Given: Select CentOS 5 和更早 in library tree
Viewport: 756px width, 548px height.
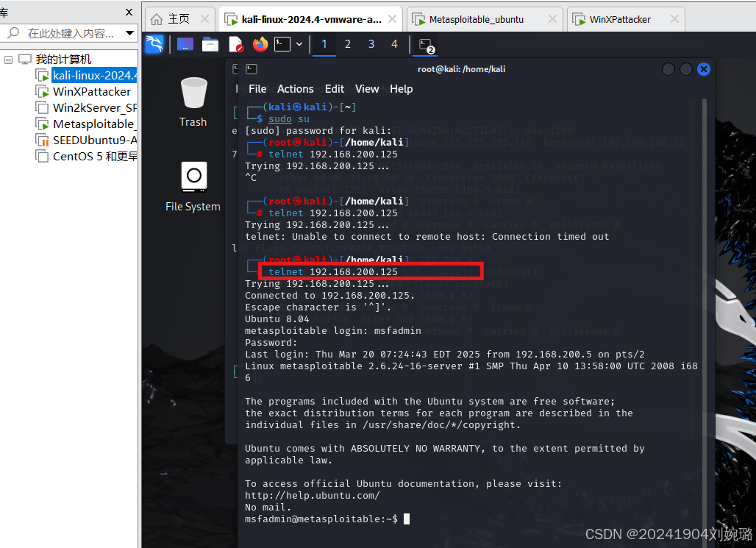Looking at the screenshot, I should tap(95, 156).
